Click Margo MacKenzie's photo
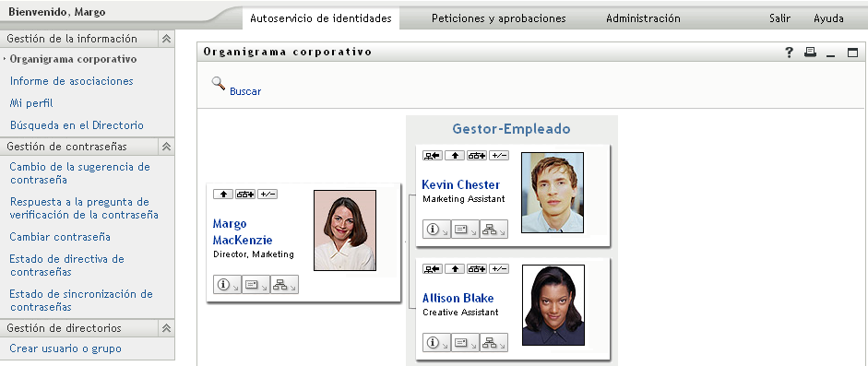The image size is (868, 366). click(345, 230)
